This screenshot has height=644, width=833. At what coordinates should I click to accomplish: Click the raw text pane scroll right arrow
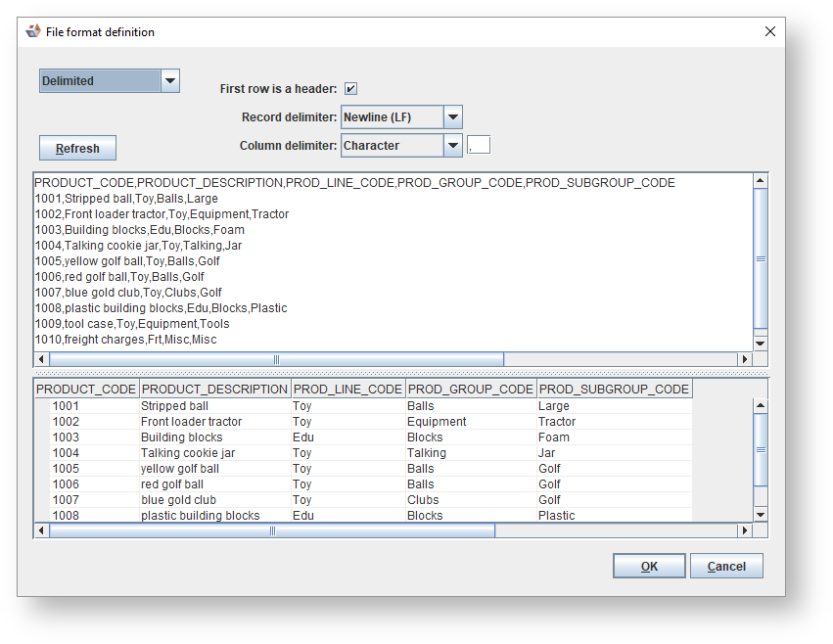coord(745,359)
